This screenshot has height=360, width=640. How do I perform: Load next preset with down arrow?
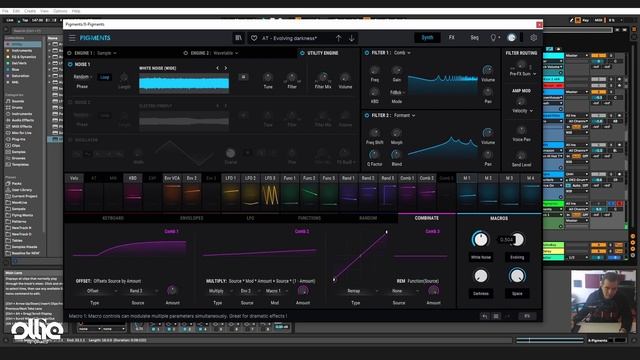351,38
